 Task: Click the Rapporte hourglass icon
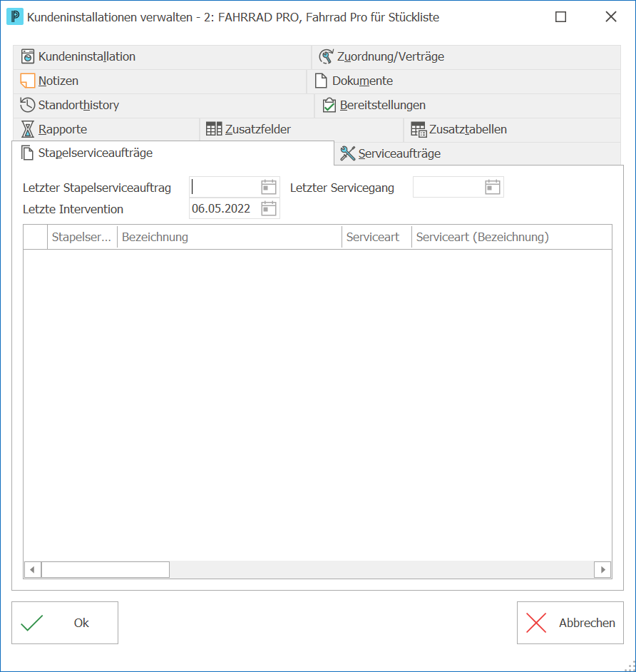[28, 129]
